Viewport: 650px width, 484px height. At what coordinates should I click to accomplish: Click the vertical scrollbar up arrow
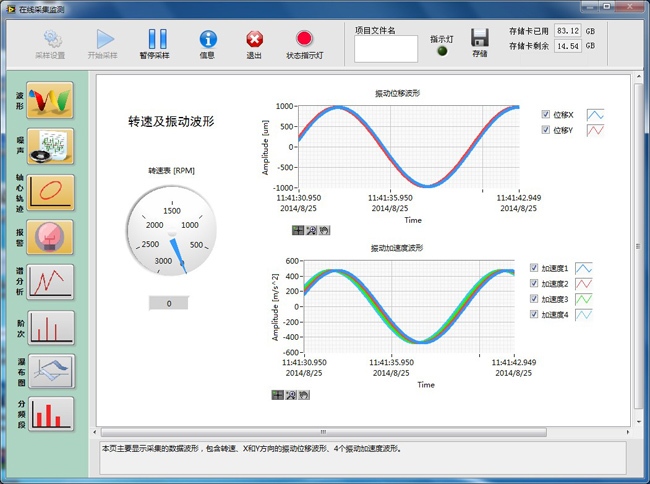pos(639,77)
